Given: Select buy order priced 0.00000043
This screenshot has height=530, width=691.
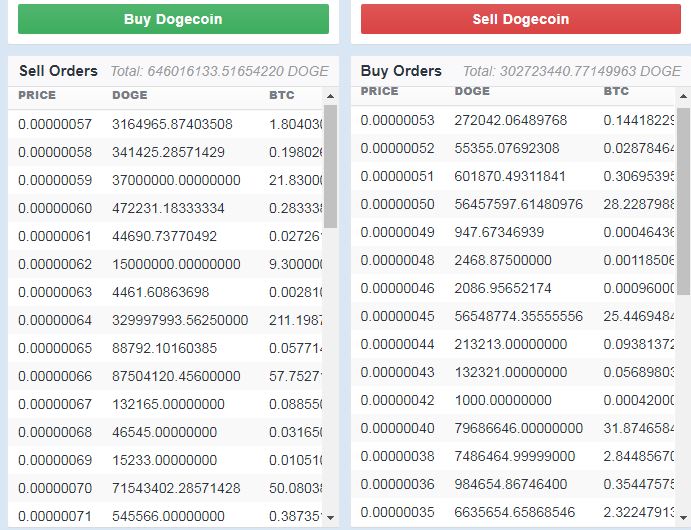Looking at the screenshot, I should [513, 372].
